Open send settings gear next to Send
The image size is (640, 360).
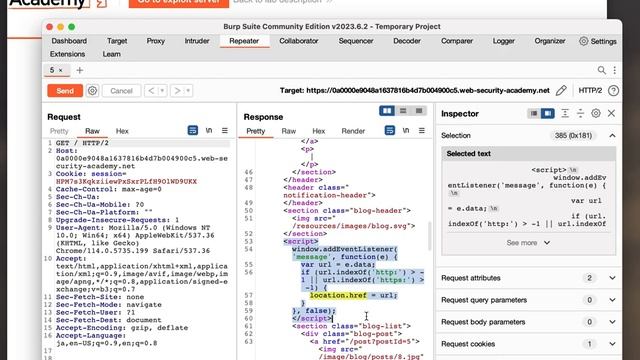(92, 91)
